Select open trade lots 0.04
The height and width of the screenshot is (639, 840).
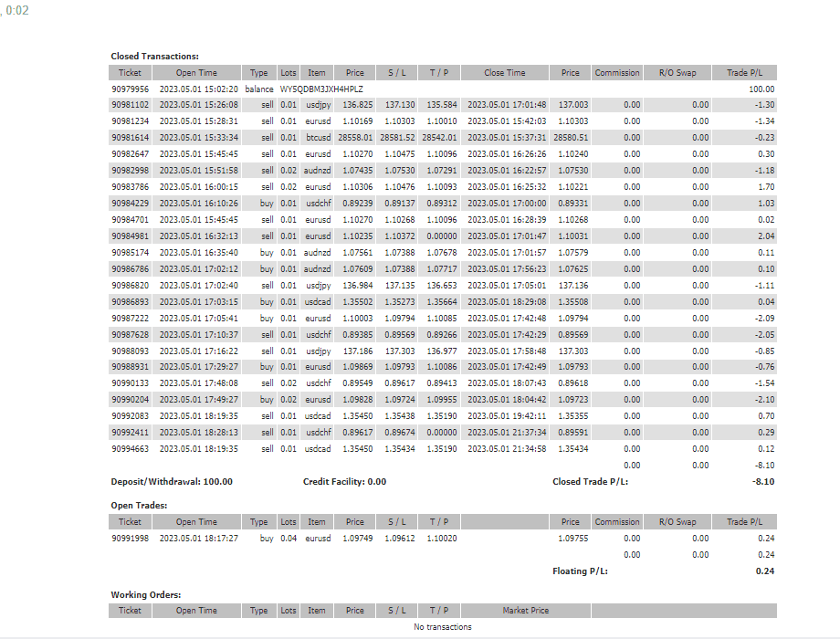(289, 539)
